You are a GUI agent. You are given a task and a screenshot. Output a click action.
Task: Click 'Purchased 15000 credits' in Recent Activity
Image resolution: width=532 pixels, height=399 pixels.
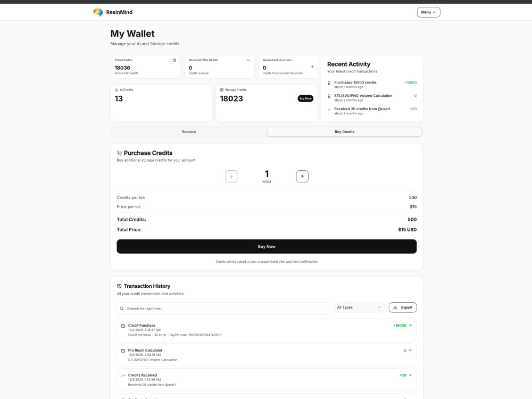coord(355,82)
